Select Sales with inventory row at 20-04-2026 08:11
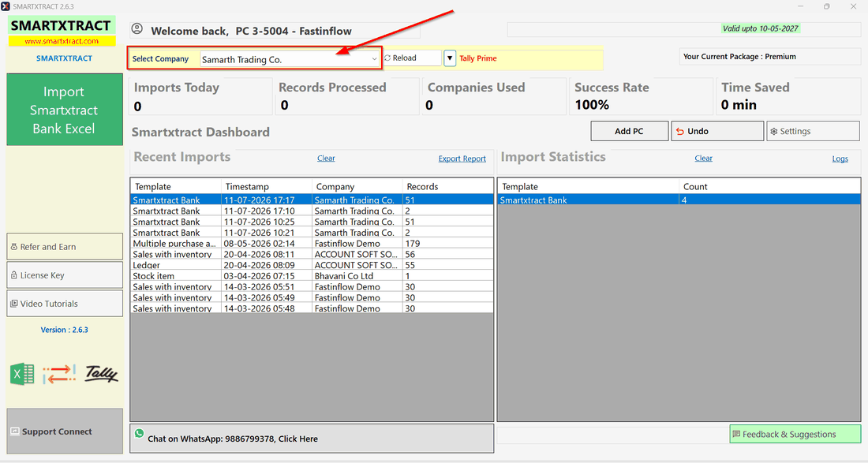This screenshot has width=868, height=463. pos(312,255)
